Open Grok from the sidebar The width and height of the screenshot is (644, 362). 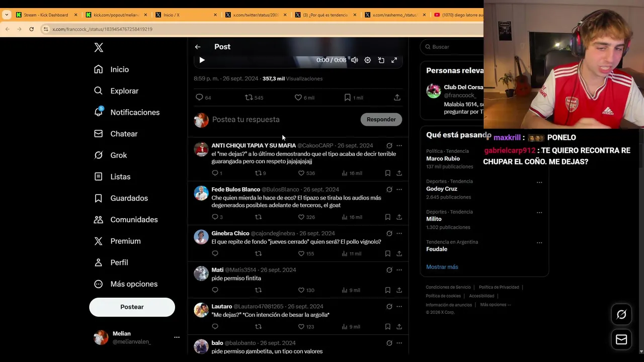[111, 155]
